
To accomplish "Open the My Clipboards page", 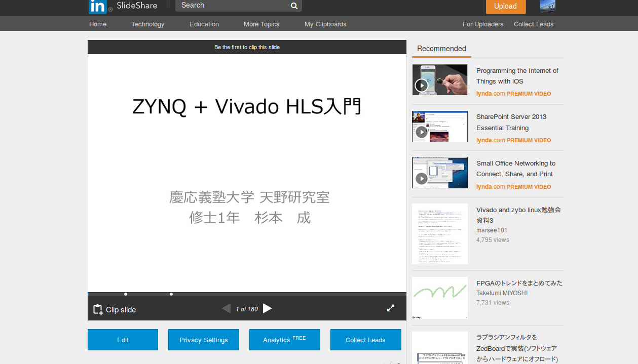I will pyautogui.click(x=325, y=24).
